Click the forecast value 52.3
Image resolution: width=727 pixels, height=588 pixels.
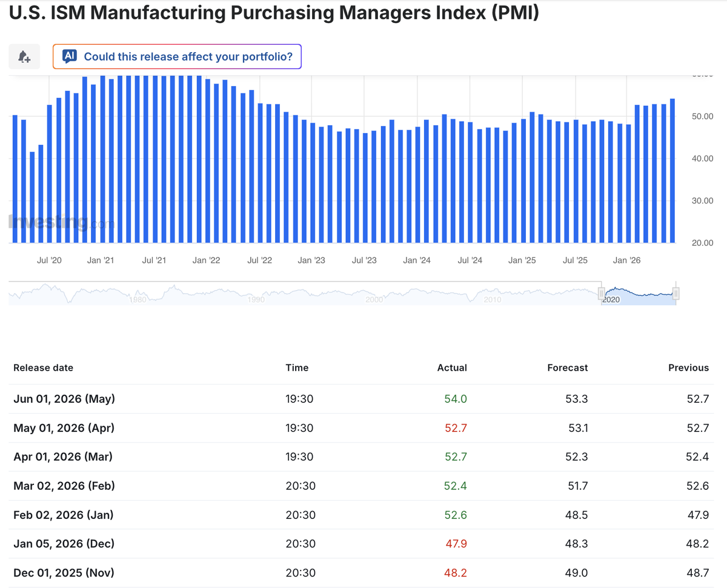(577, 457)
